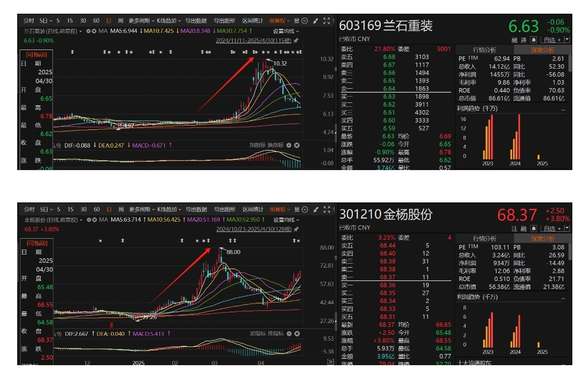Screen dimensions: 588x374
Task: Click 导出数据 in 兰石重装 chart toolbar
Action: point(196,21)
